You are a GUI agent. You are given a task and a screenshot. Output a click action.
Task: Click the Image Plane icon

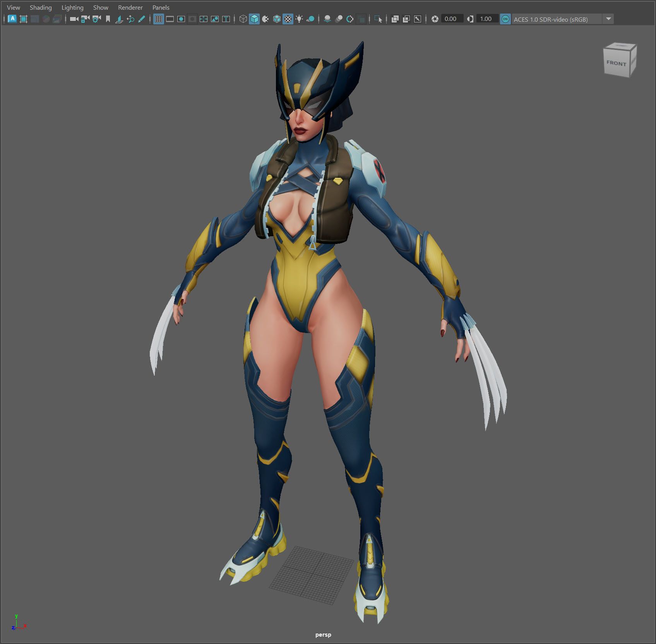[x=119, y=19]
